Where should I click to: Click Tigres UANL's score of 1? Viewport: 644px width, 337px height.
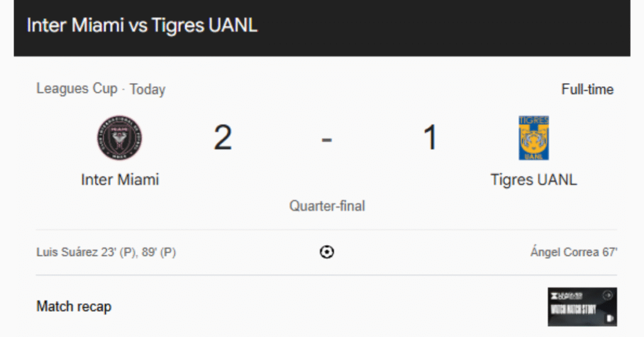tap(430, 138)
